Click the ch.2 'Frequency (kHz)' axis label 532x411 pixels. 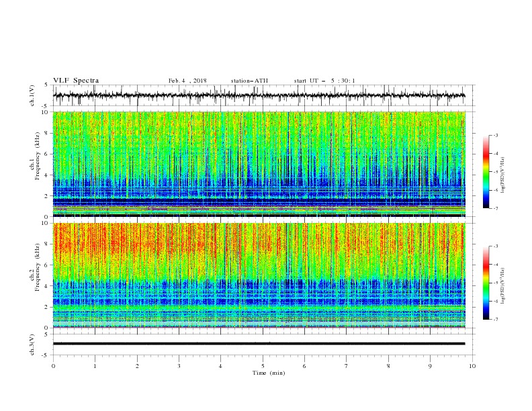click(37, 267)
